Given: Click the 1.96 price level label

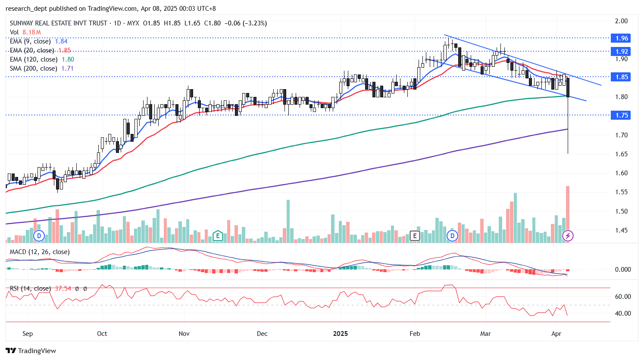Looking at the screenshot, I should [x=621, y=38].
